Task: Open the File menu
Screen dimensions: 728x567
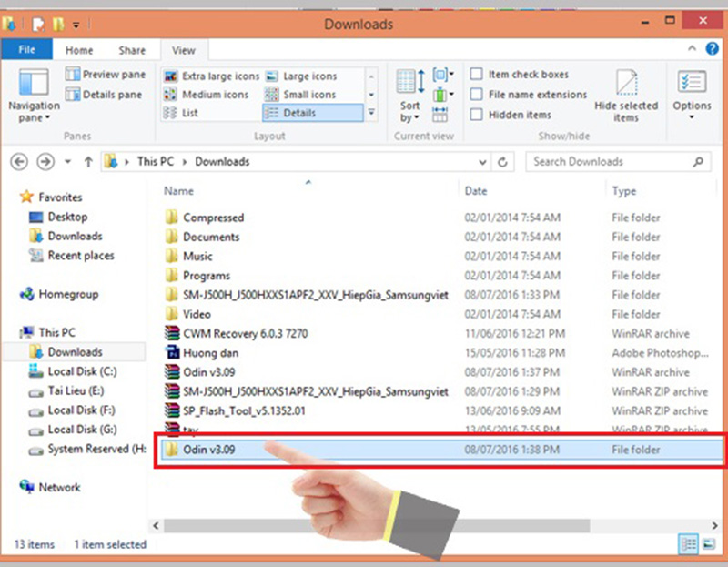Action: pos(26,49)
